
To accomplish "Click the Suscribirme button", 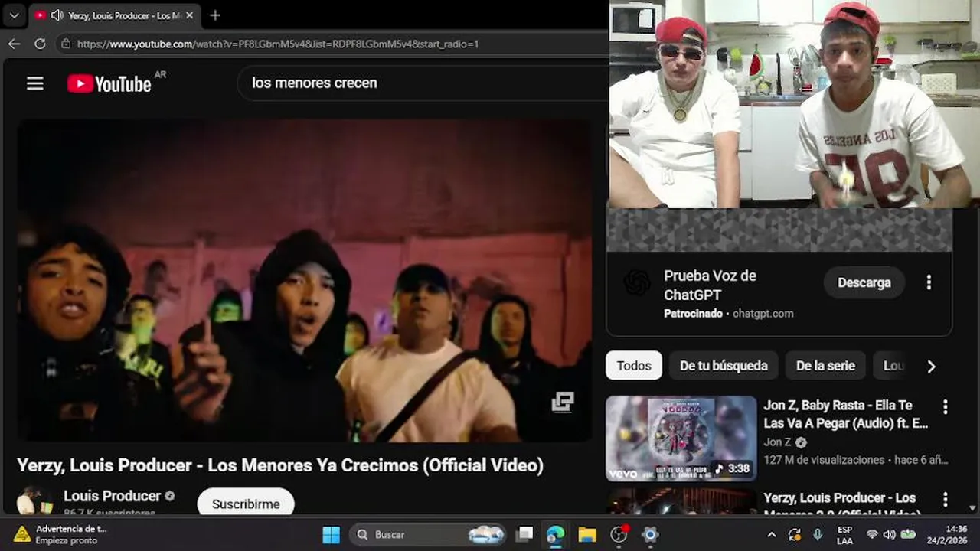I will 246,502.
